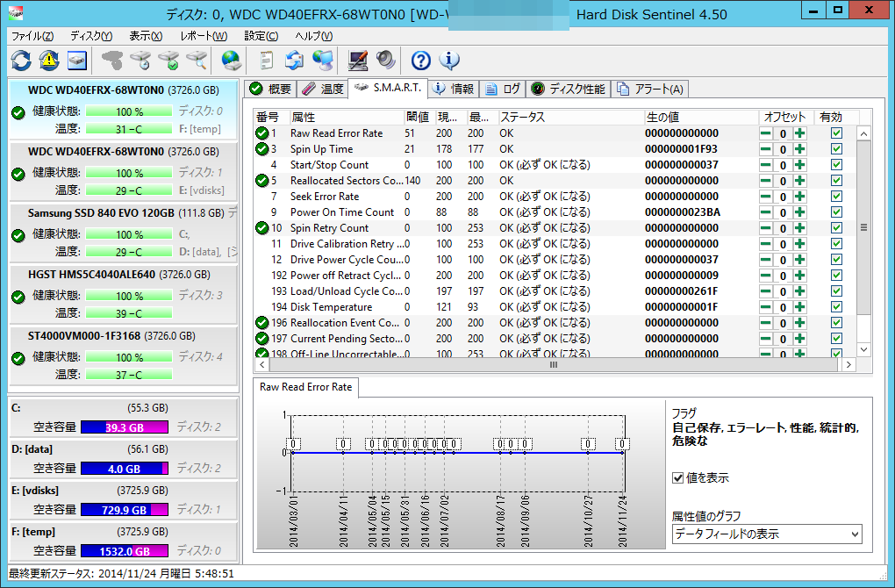Click the blue information bubble icon
The width and height of the screenshot is (895, 588).
449,60
